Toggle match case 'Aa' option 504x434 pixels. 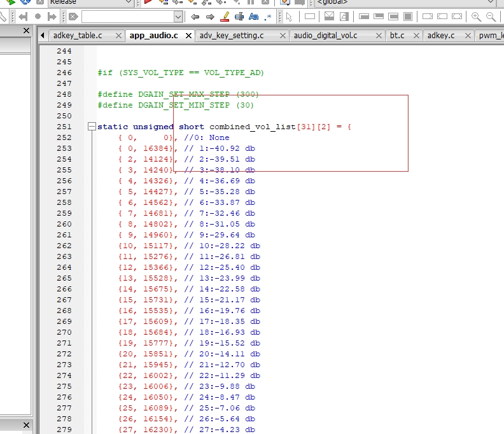[254, 17]
